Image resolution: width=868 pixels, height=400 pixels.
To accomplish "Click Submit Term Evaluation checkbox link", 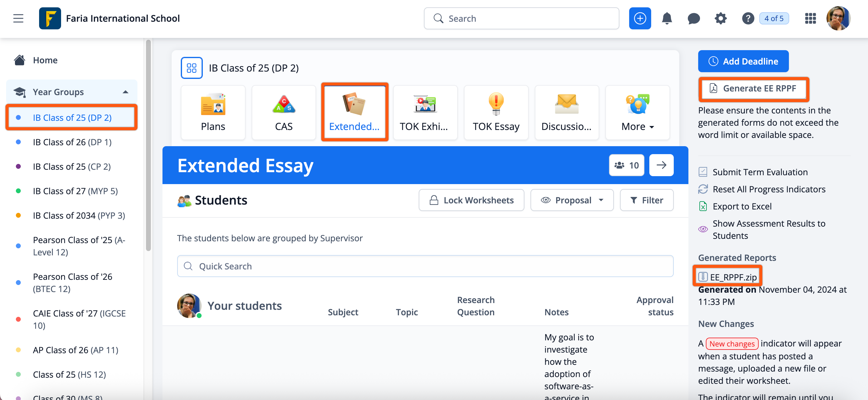I will click(x=760, y=172).
